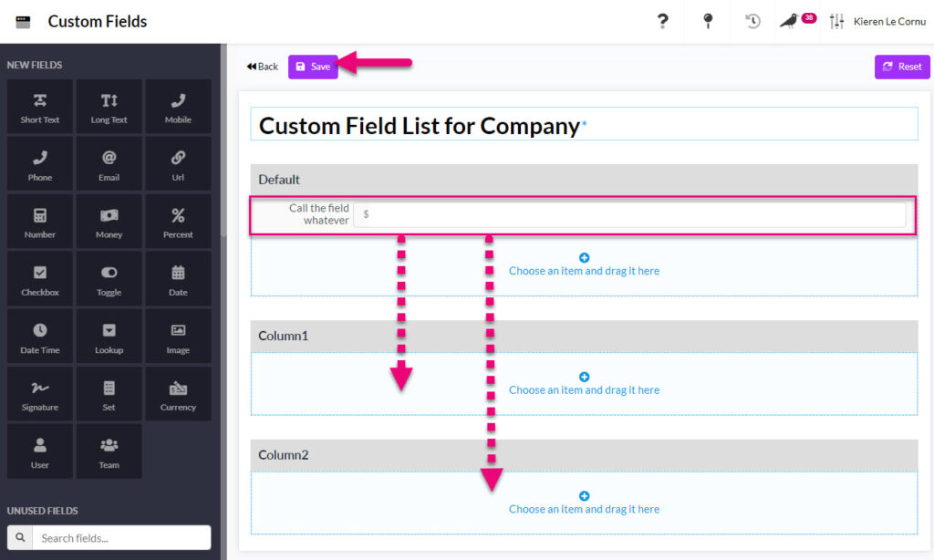Click the Reset button
934x560 pixels.
(902, 67)
